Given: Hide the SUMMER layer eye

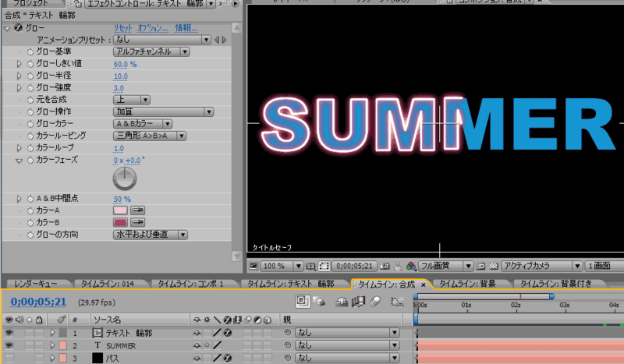Looking at the screenshot, I should pyautogui.click(x=9, y=345).
